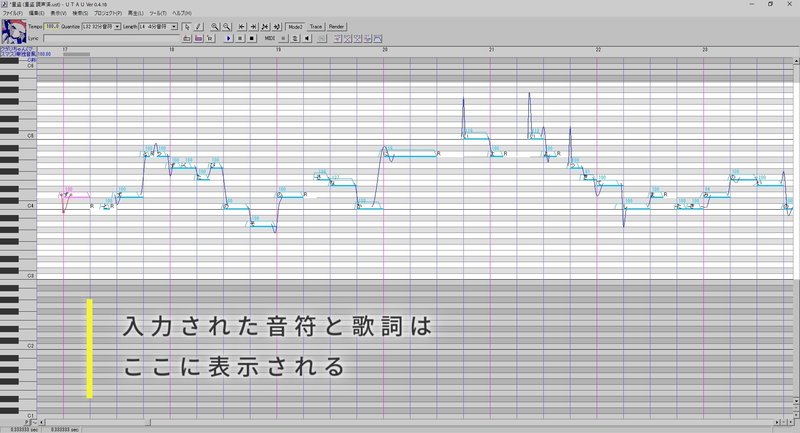This screenshot has width=800, height=433.
Task: Toggle the P button at bottom-left
Action: pyautogui.click(x=27, y=422)
